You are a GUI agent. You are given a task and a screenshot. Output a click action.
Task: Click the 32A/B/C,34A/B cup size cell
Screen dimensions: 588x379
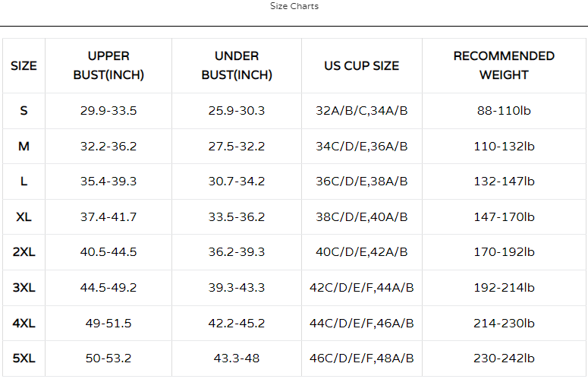pyautogui.click(x=362, y=111)
